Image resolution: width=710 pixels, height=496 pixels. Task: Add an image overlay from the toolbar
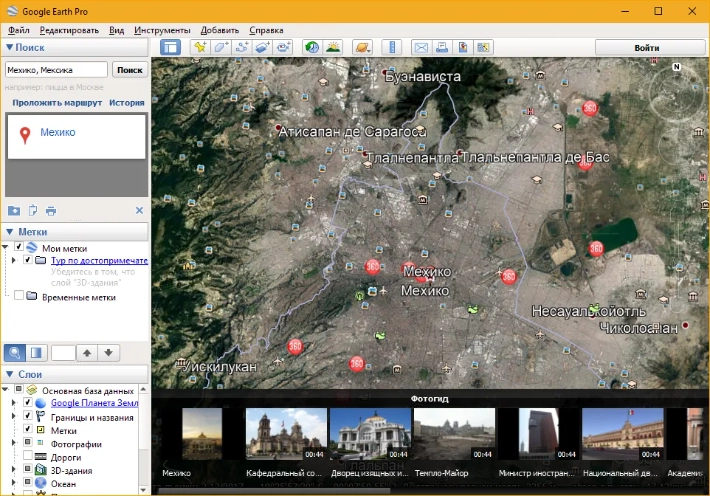262,47
